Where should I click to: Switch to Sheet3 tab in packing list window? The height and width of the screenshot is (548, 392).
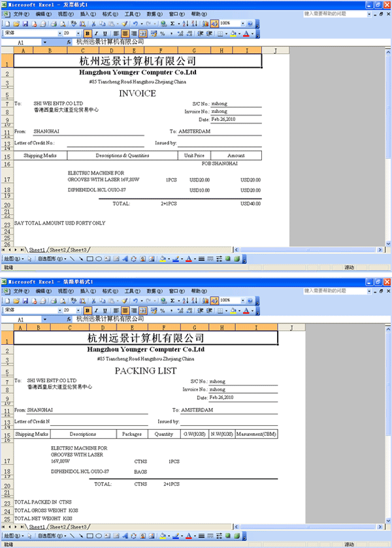tap(78, 526)
